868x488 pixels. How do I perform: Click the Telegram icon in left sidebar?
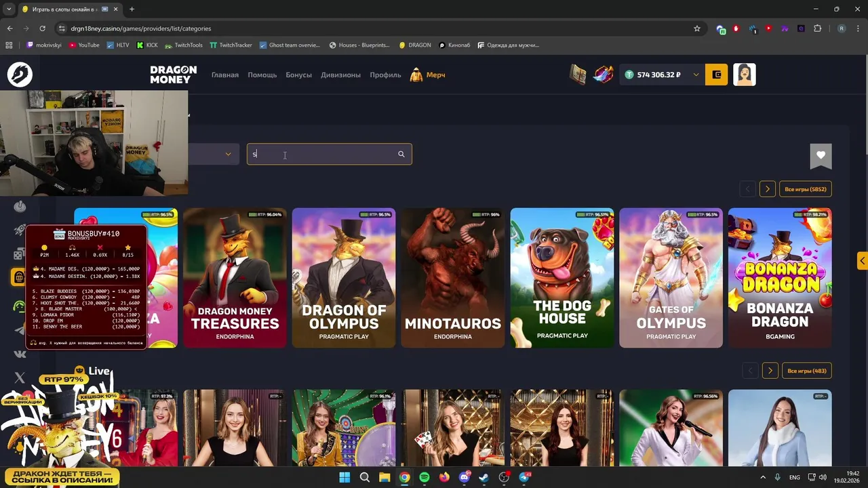(19, 330)
